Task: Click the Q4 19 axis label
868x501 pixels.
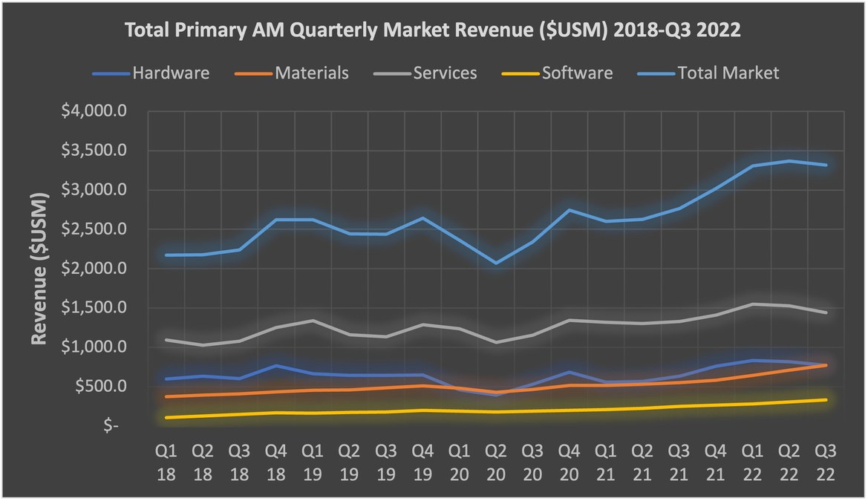Action: click(x=422, y=463)
